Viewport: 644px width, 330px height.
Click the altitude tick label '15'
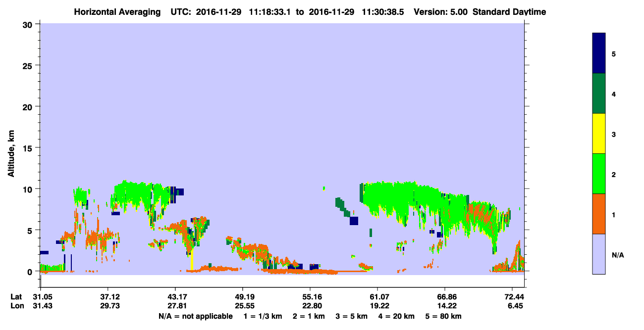pyautogui.click(x=29, y=148)
